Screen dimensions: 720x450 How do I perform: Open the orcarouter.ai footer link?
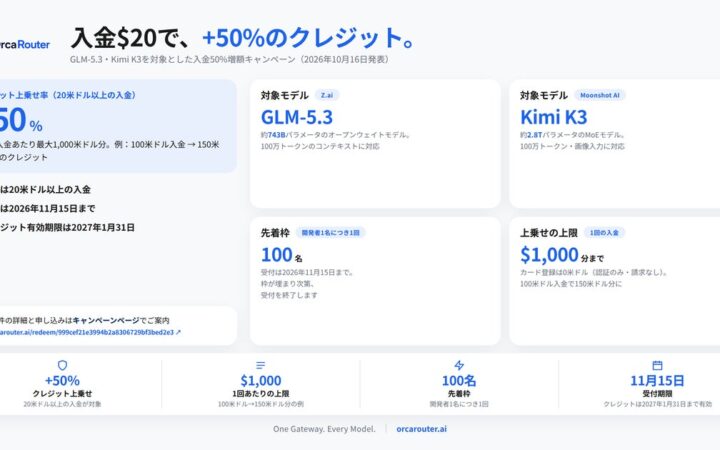pyautogui.click(x=422, y=429)
